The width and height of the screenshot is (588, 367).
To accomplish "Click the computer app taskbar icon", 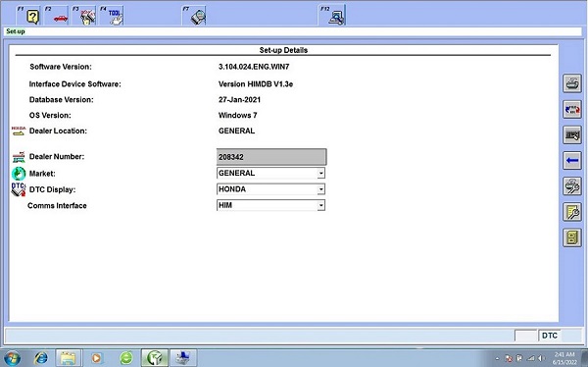I will coord(183,358).
